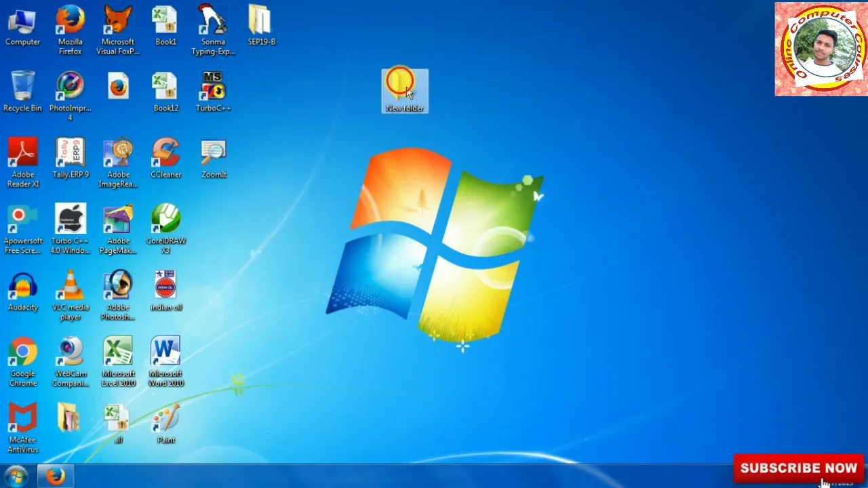868x488 pixels.
Task: Select the CorelDRAW X3 shortcut
Action: (165, 229)
